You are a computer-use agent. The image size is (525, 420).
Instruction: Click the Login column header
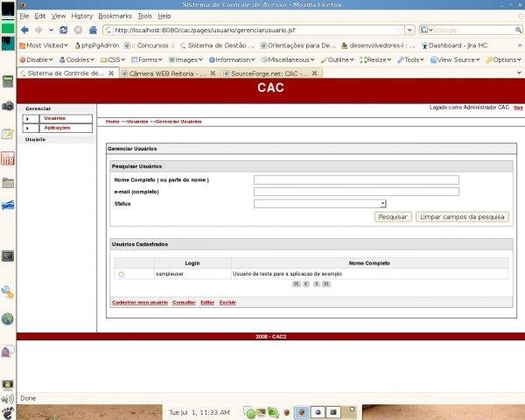pos(192,263)
